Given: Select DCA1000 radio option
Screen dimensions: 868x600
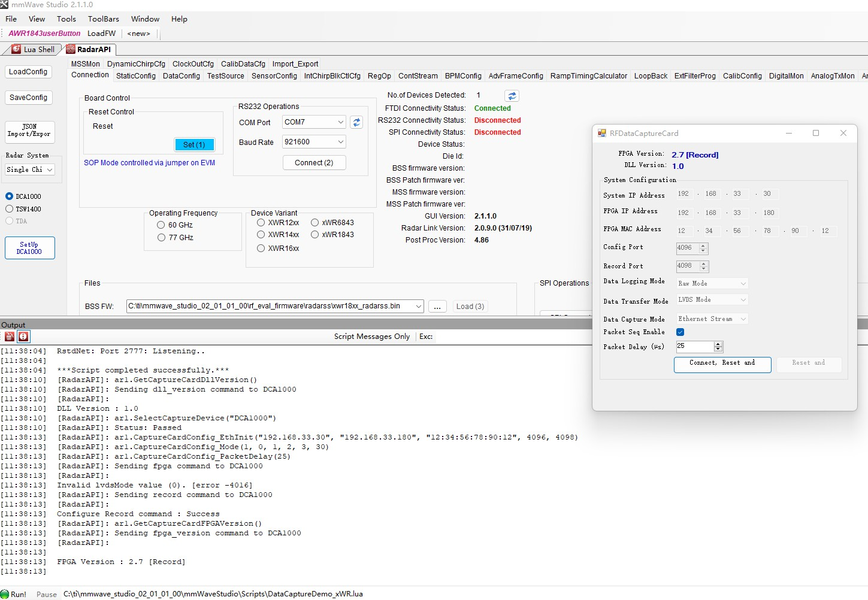Looking at the screenshot, I should pos(9,196).
